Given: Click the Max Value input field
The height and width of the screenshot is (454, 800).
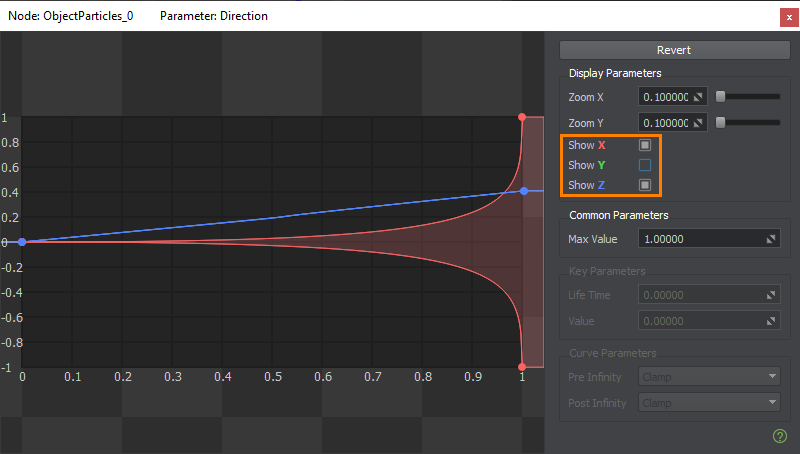Looking at the screenshot, I should click(700, 239).
